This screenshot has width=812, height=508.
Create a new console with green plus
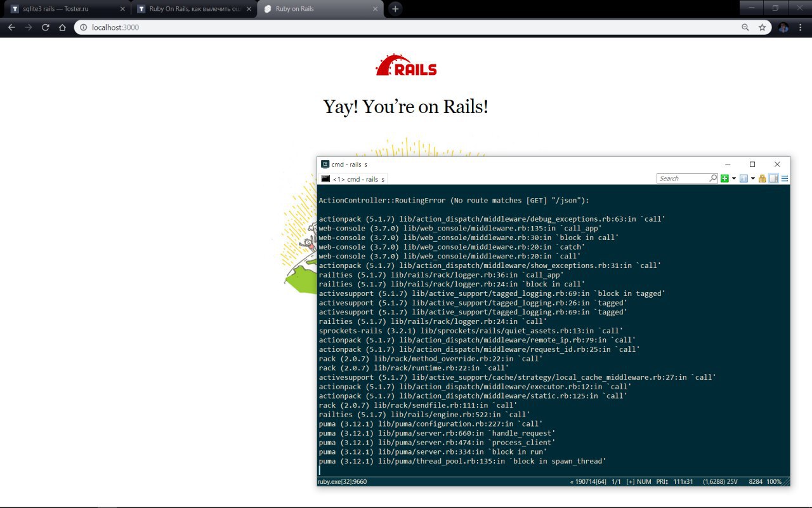[724, 178]
